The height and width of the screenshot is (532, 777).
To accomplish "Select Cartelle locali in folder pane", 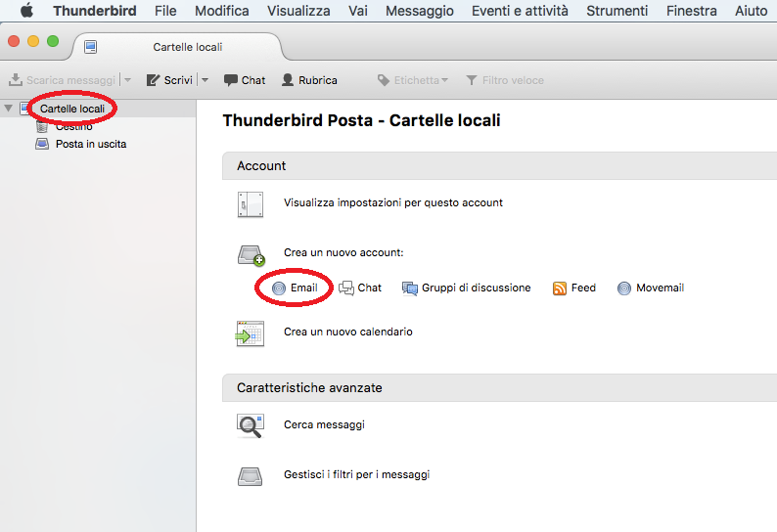I will 72,109.
